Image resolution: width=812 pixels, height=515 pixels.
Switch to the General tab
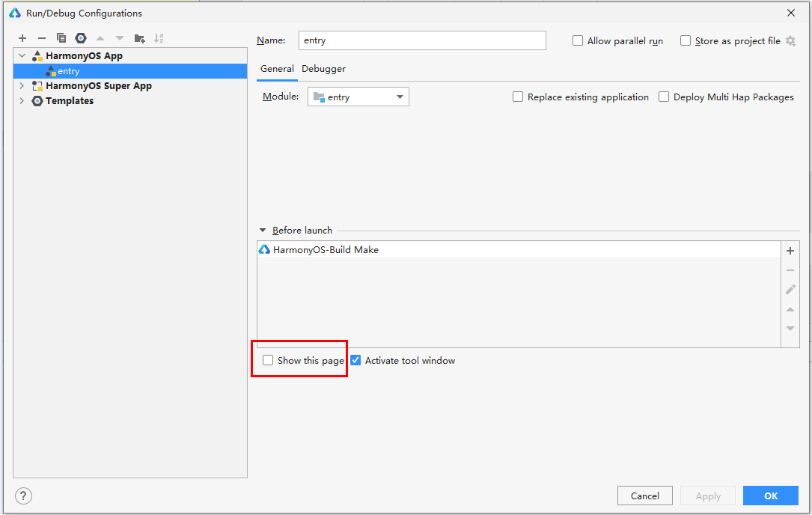pos(277,69)
